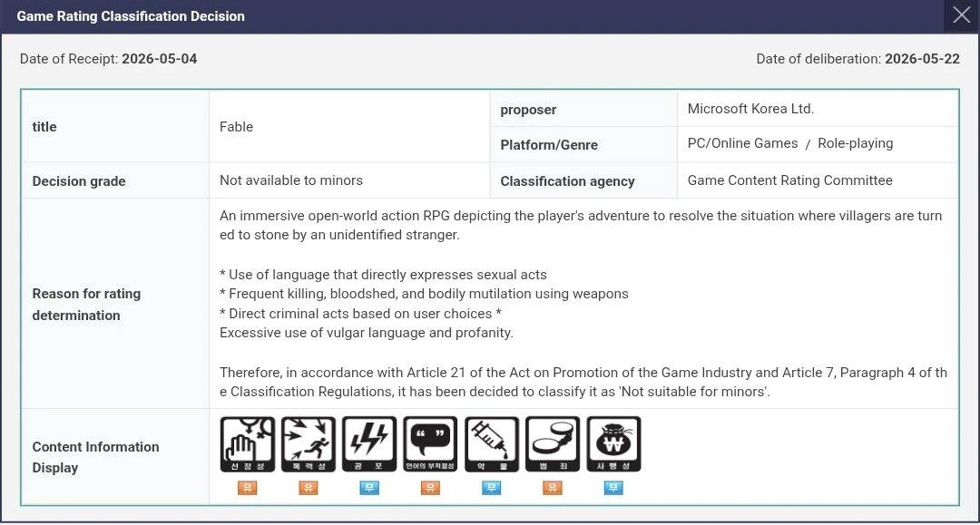The image size is (980, 525).
Task: Click the orange badge under crime icon
Action: pos(553,488)
